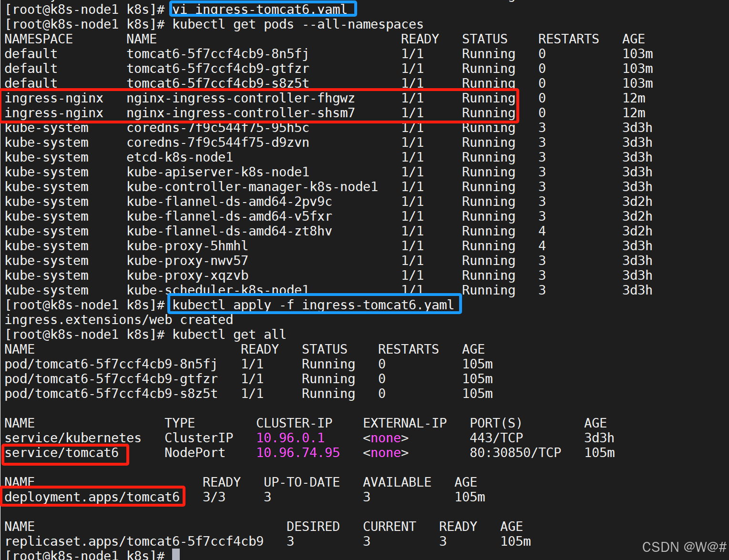Viewport: 729px width, 560px height.
Task: Click the CLUSTER-IP column header
Action: coord(294,423)
